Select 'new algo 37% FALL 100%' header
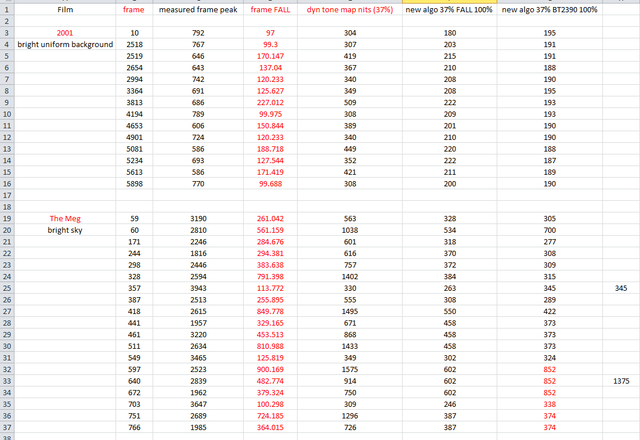This screenshot has height=440, width=640. click(x=449, y=9)
